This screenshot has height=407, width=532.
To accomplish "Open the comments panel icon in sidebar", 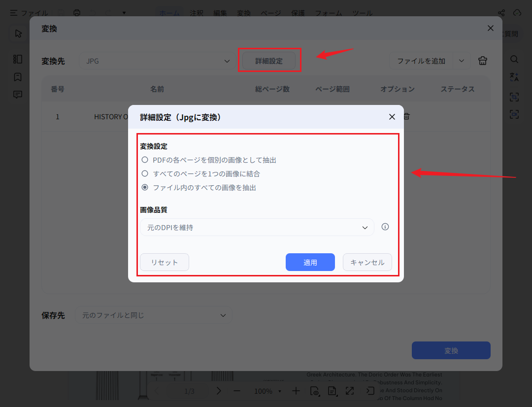I will click(x=18, y=95).
